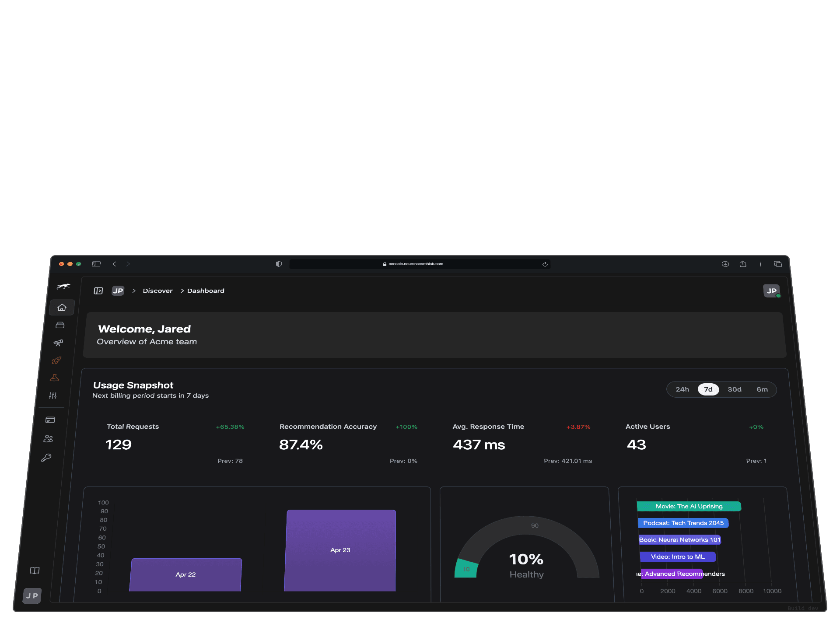Screen dimensions: 840x630
Task: Collapse the sidebar using the panel toggle
Action: 98,290
